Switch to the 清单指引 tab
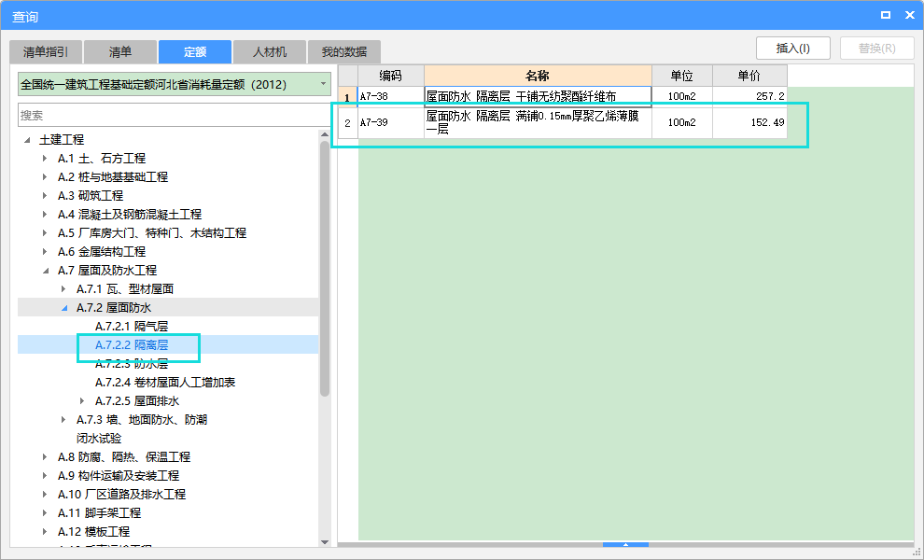 [46, 52]
